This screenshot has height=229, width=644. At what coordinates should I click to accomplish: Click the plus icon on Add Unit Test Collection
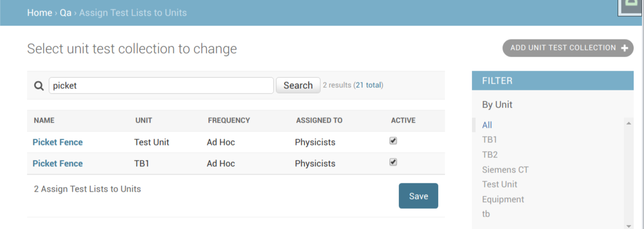[625, 48]
